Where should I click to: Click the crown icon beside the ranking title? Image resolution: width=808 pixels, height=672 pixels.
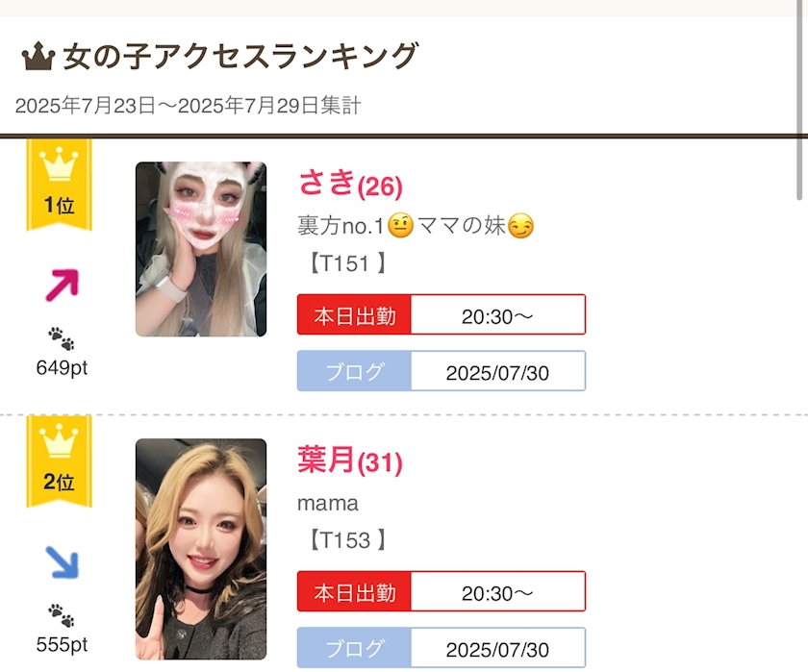tap(38, 58)
